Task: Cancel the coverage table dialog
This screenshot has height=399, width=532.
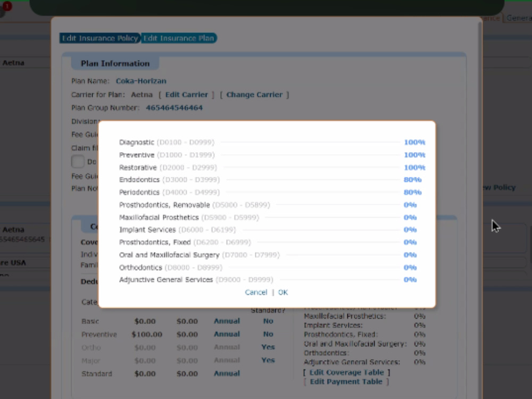Action: [256, 292]
